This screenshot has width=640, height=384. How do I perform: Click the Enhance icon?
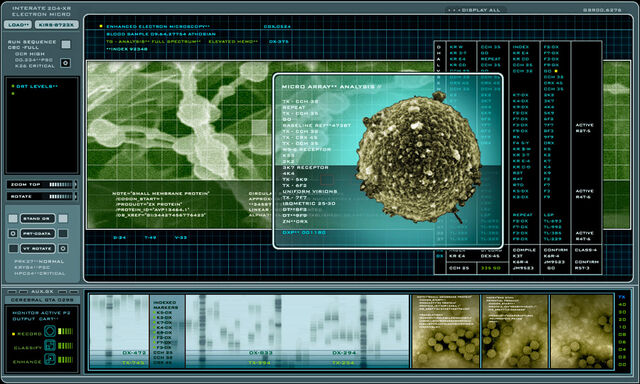pyautogui.click(x=50, y=359)
